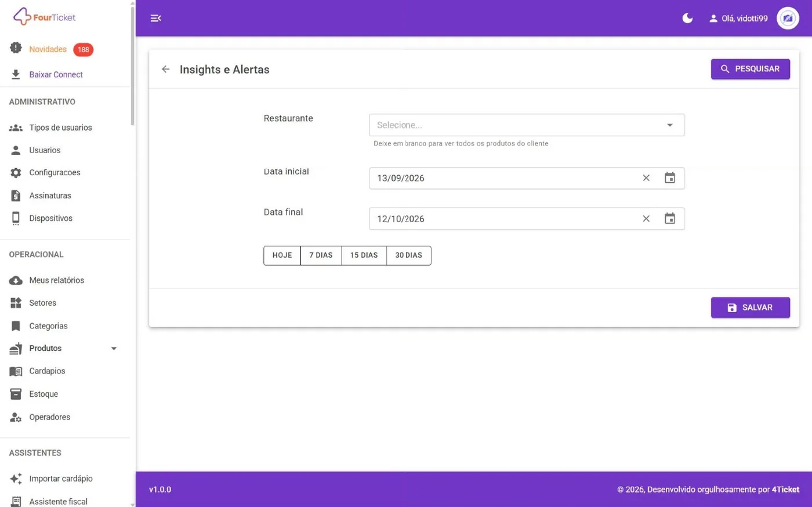Clear the Data inicial field
This screenshot has width=812, height=507.
tap(646, 178)
